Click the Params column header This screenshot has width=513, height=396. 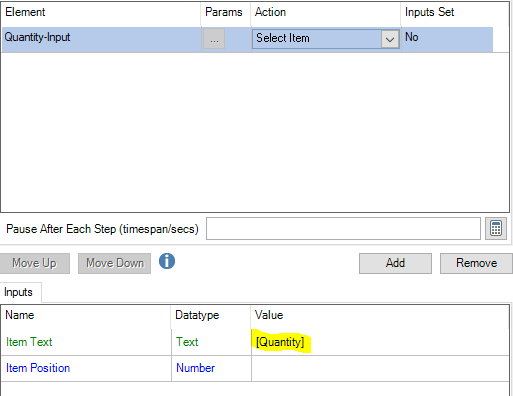226,13
